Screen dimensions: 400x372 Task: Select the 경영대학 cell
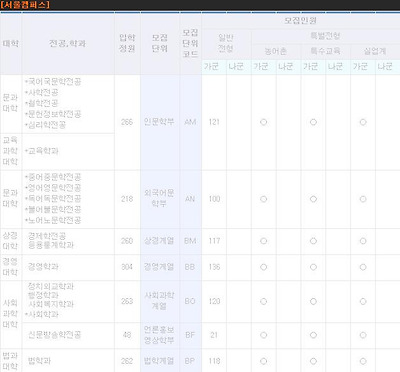point(10,267)
